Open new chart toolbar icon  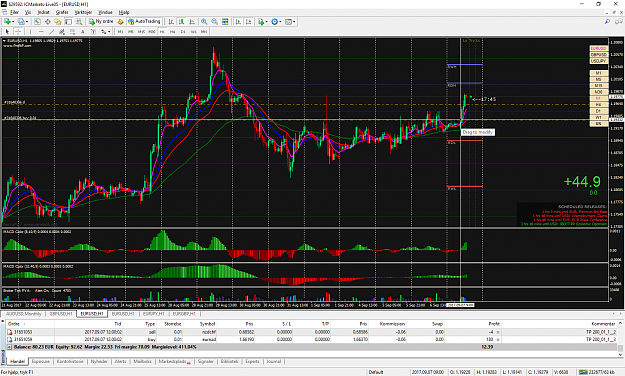[x=8, y=22]
